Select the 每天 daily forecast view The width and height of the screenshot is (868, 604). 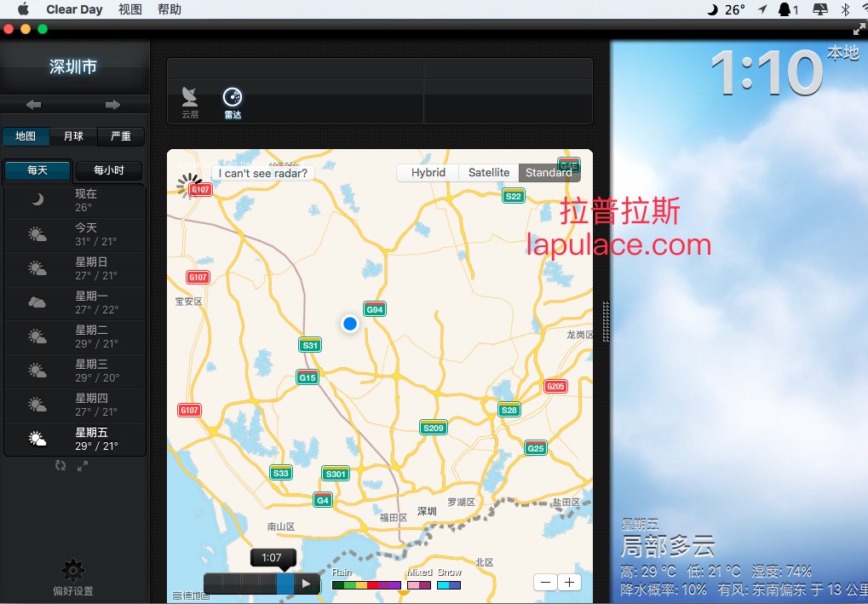click(x=37, y=170)
